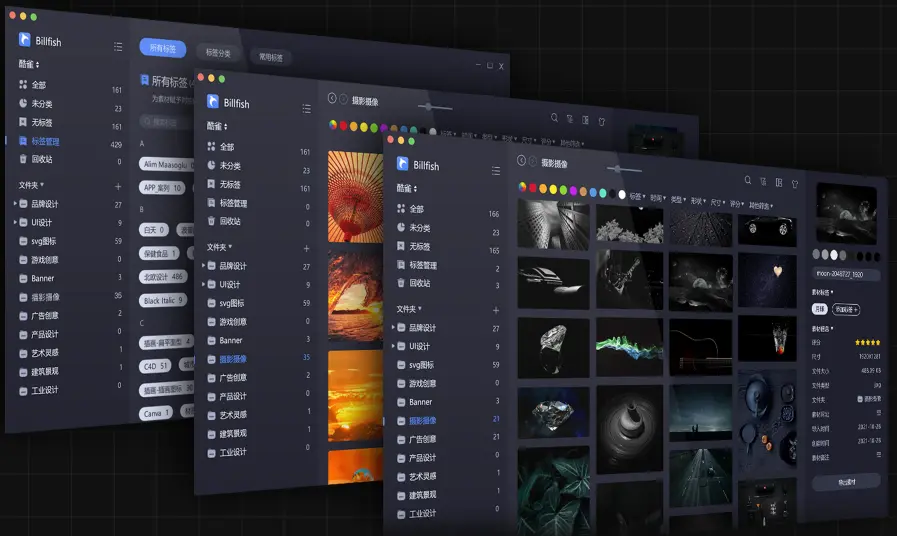Open the 标签 filter dropdown in front window

635,196
